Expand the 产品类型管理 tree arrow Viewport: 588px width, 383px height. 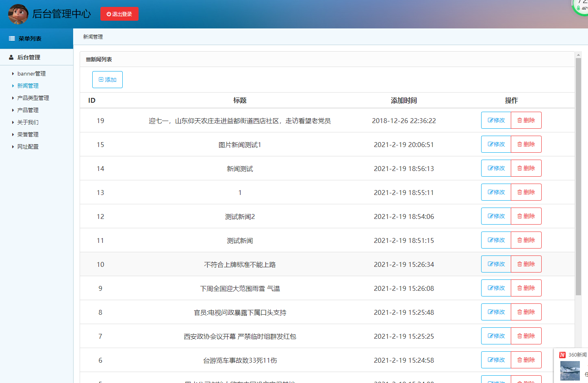[13, 98]
